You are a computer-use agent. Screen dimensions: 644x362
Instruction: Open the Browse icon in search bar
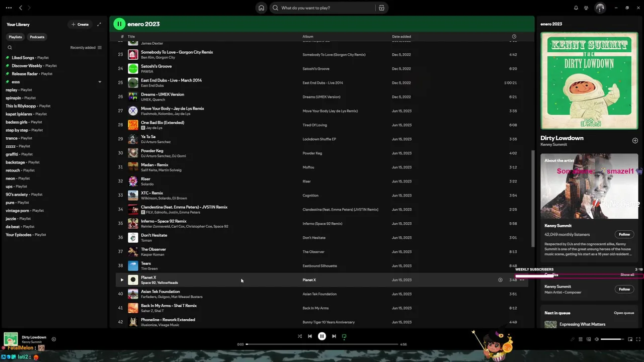[381, 8]
